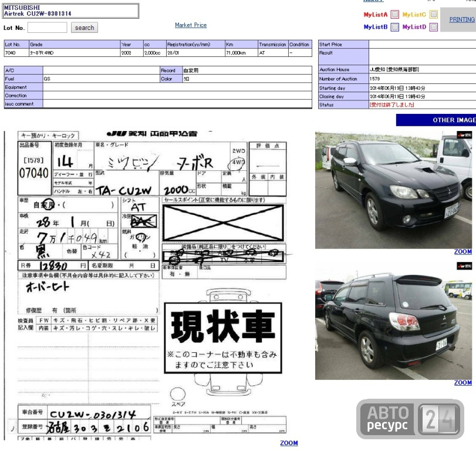Click the PRINTING link
Viewport: 476px width, 451px height.
point(462,19)
